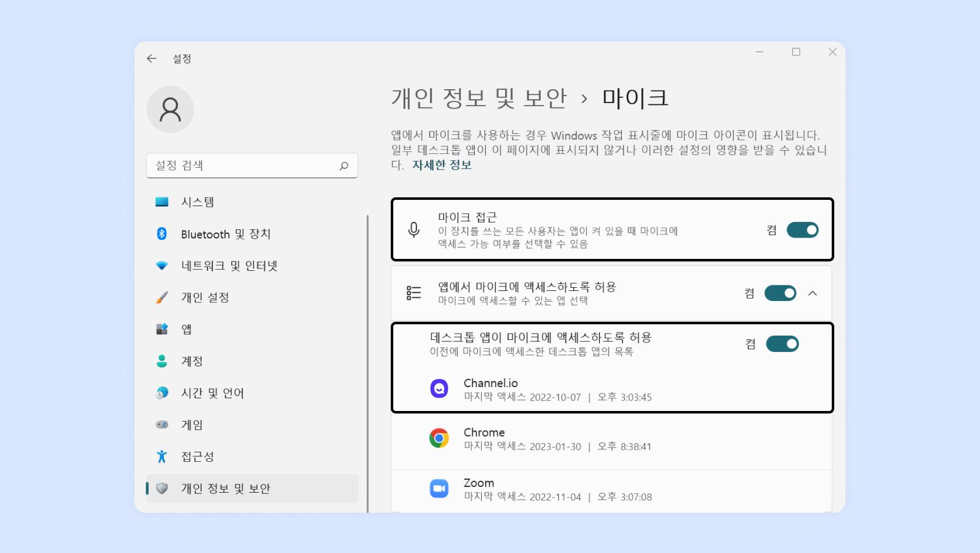Click the microphone icon beside 마이크 접근

coord(413,230)
